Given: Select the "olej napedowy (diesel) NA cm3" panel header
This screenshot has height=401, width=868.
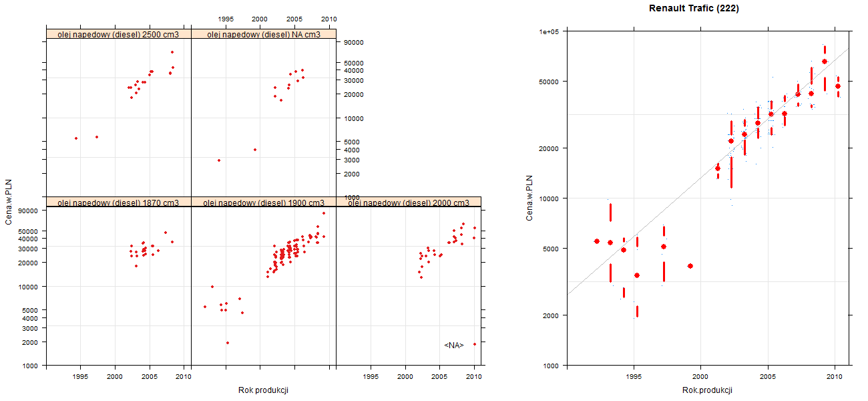Looking at the screenshot, I should tap(264, 34).
